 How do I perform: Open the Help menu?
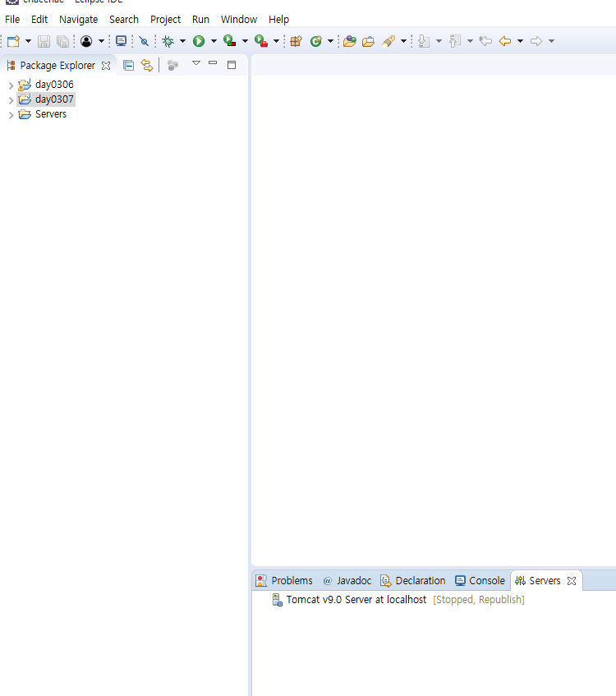[x=278, y=20]
